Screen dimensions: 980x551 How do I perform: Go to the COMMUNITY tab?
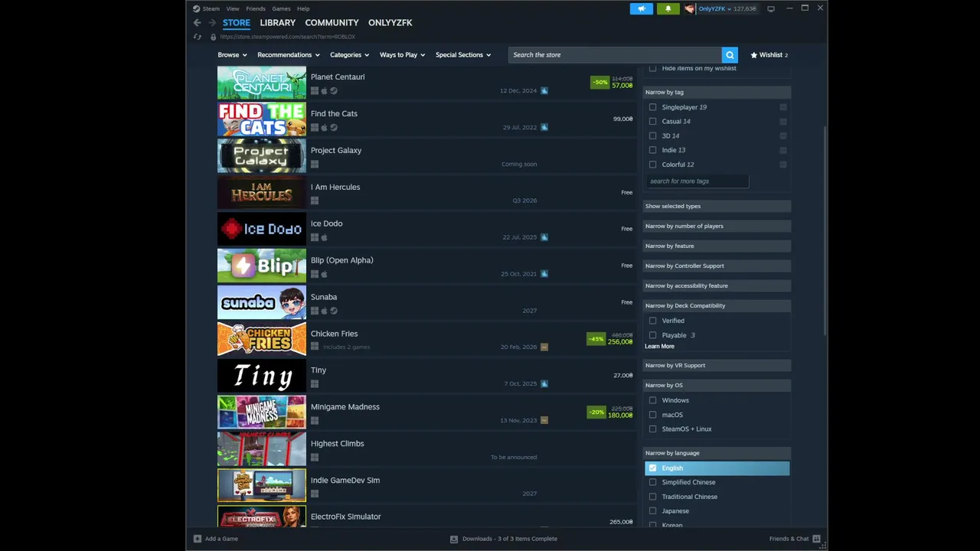(332, 23)
